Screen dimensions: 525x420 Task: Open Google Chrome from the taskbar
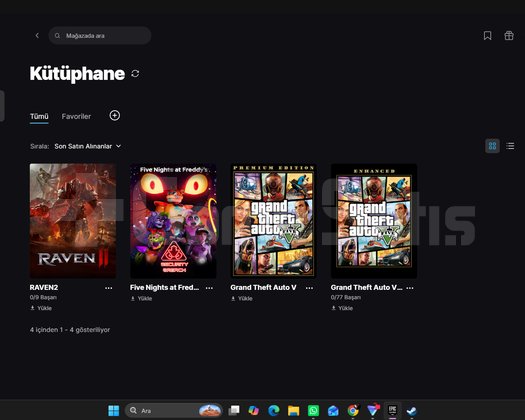click(353, 410)
